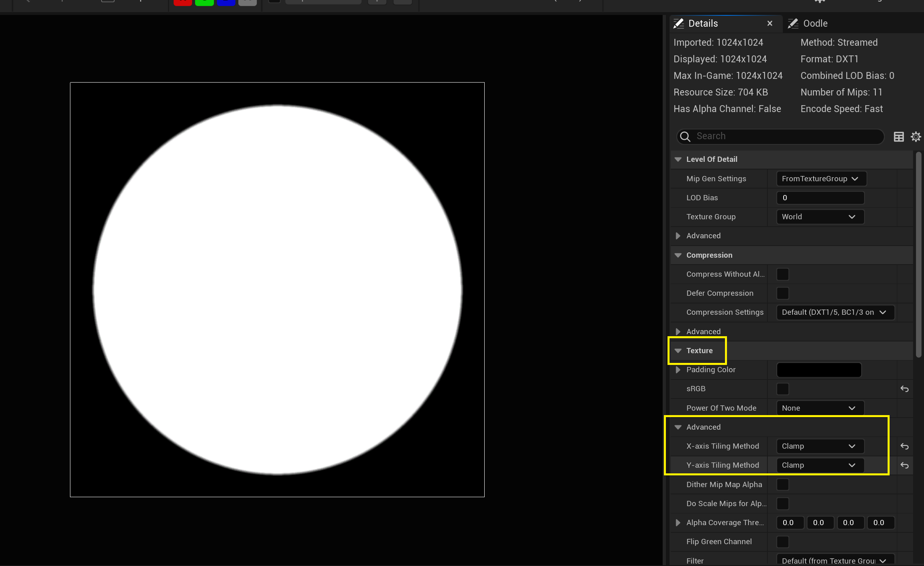
Task: Open the Texture Group dropdown
Action: click(x=820, y=217)
